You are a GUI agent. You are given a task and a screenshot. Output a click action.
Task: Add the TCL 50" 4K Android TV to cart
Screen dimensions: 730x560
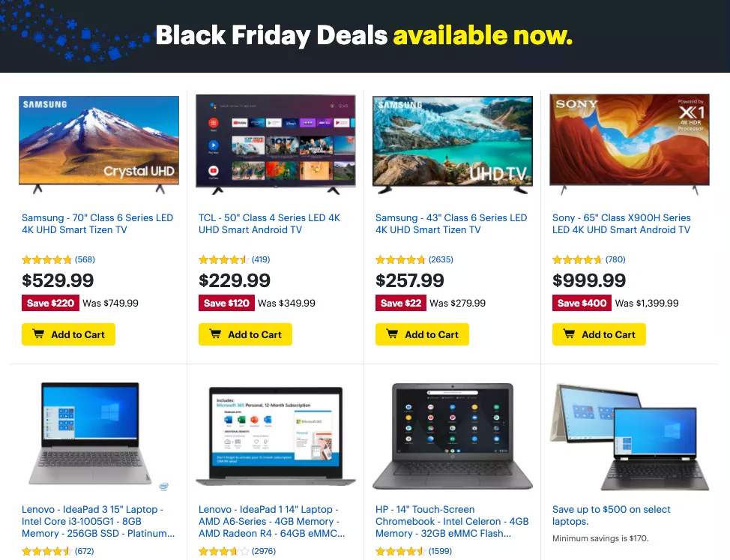(x=245, y=334)
